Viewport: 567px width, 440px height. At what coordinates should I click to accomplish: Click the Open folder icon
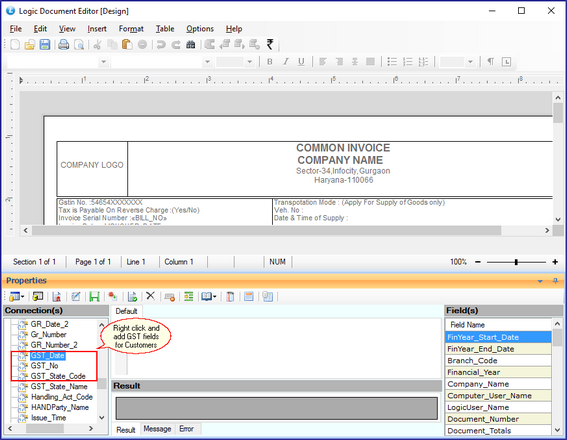pos(30,44)
